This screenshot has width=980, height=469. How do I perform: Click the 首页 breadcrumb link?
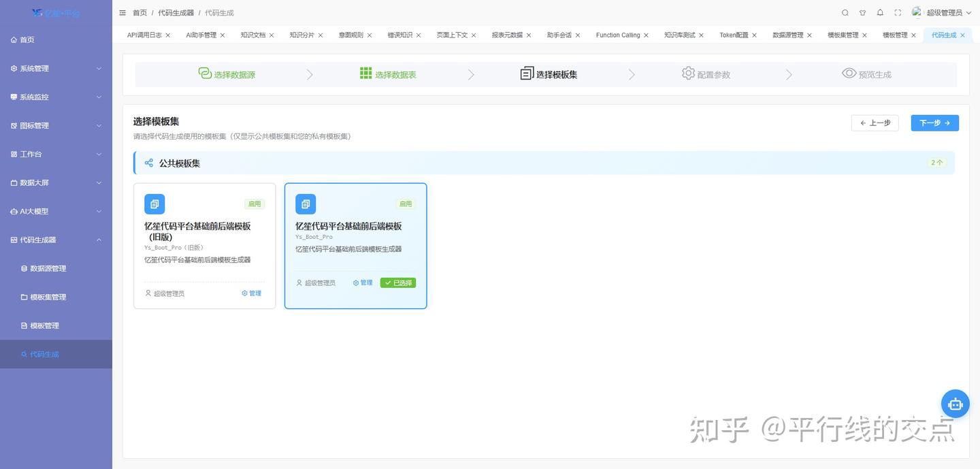tap(140, 13)
